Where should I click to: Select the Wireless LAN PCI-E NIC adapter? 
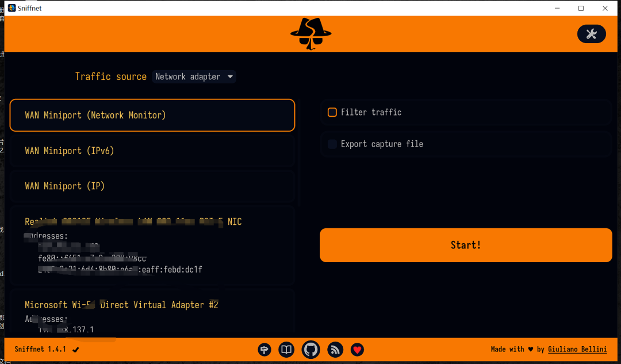point(152,246)
